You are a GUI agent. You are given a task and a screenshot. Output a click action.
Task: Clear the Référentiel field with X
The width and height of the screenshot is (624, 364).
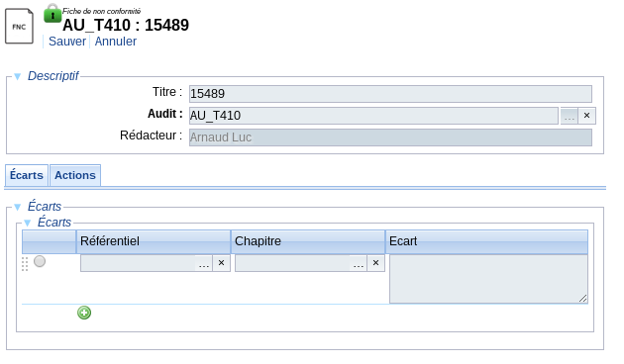pos(221,263)
